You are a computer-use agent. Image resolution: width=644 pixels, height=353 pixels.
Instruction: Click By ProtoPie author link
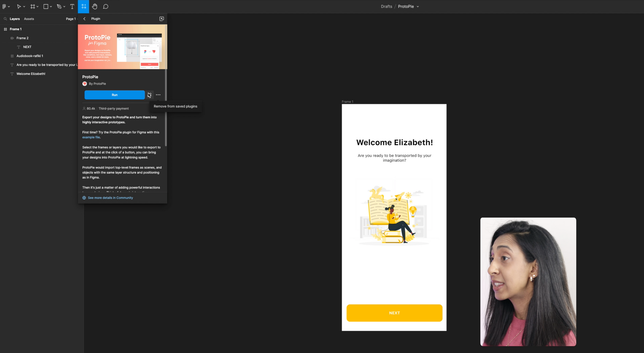(x=97, y=84)
